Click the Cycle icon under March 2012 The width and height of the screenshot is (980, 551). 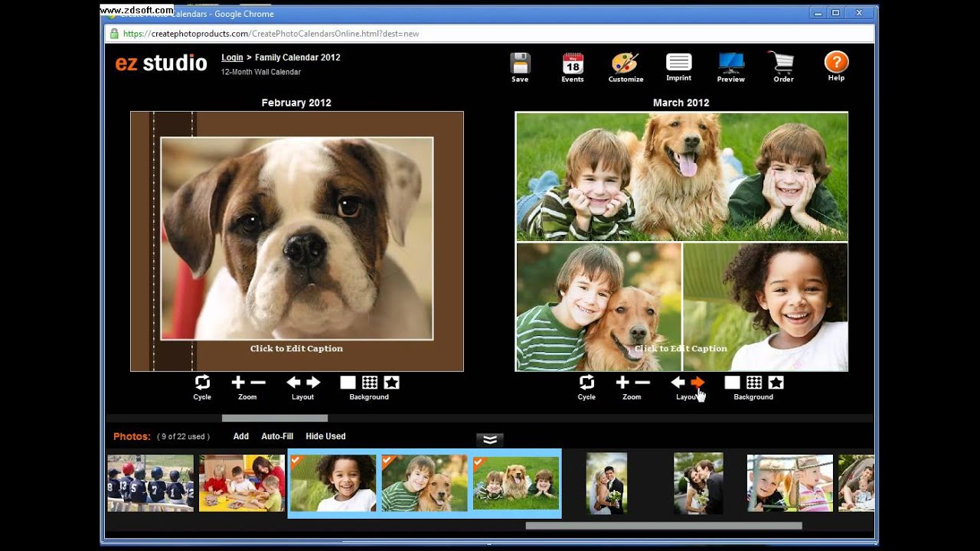pyautogui.click(x=586, y=382)
